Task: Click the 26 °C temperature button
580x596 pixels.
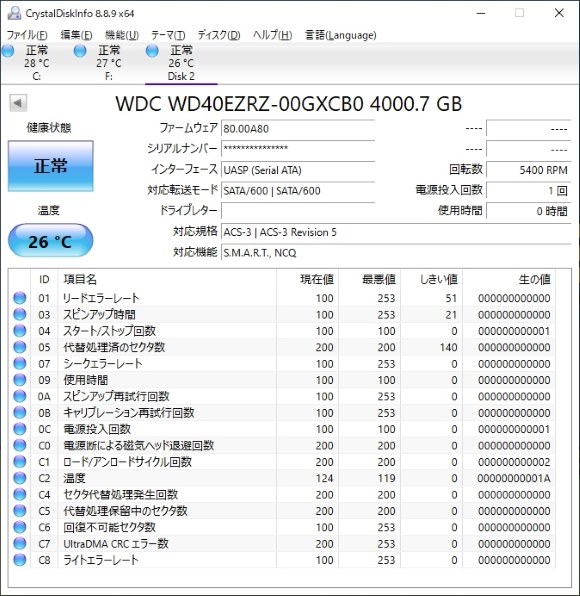Action: click(51, 241)
